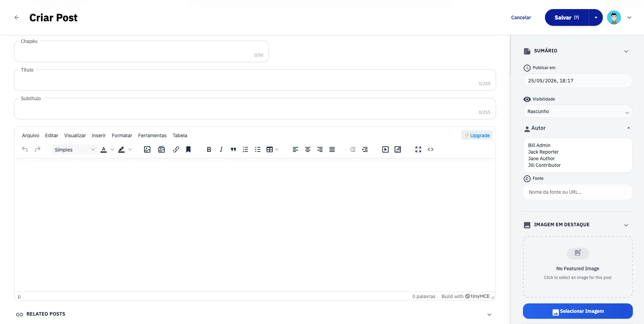Open the Inserir menu
This screenshot has width=644, height=324.
click(99, 135)
